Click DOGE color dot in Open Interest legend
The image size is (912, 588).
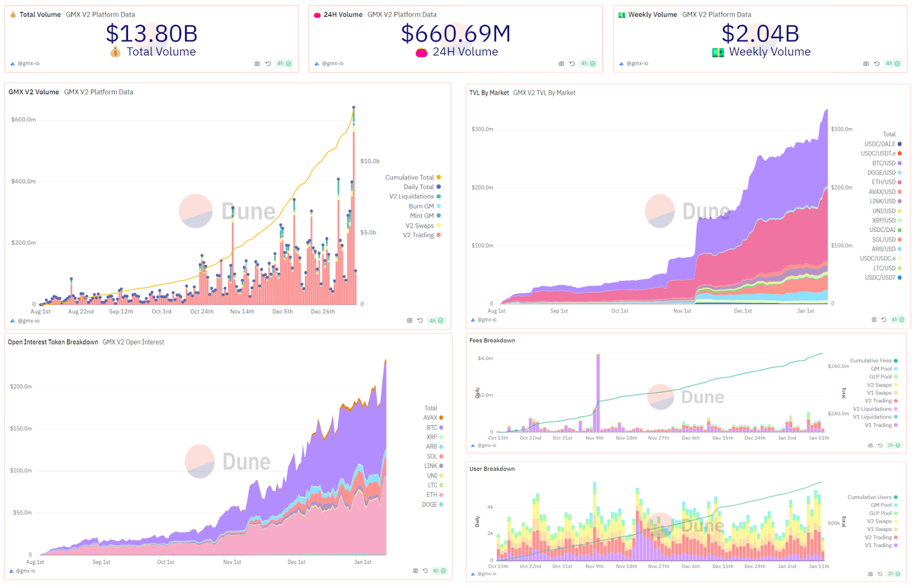441,505
